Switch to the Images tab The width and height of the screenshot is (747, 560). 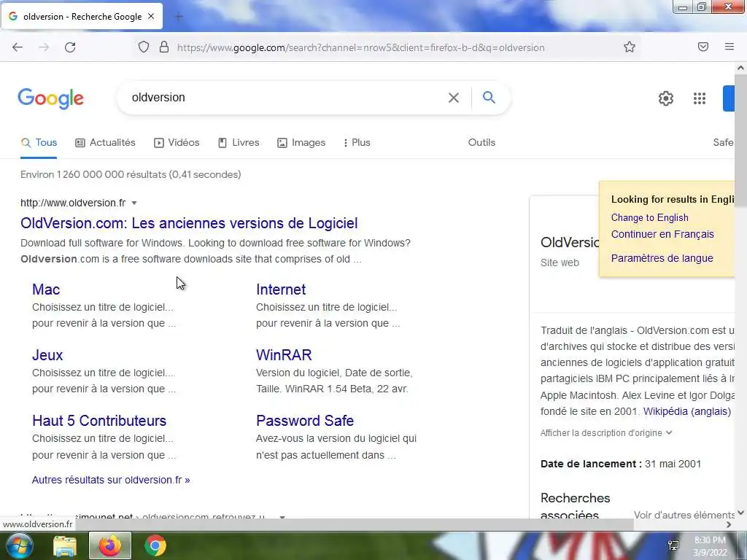tap(301, 142)
